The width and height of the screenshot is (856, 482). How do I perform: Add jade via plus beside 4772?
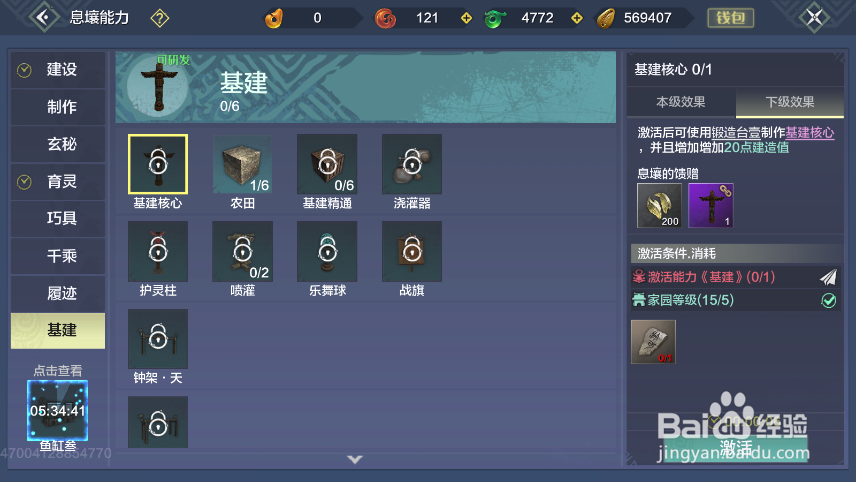click(x=577, y=18)
